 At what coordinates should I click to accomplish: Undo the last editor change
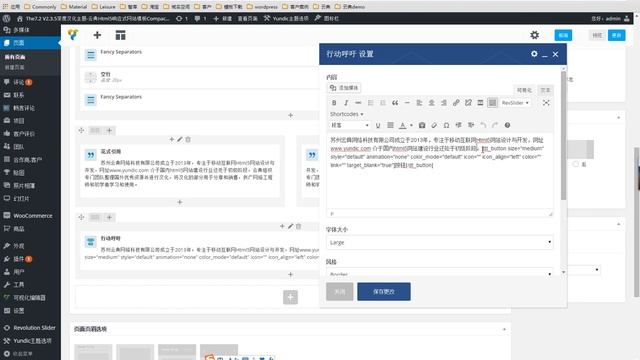(483, 125)
